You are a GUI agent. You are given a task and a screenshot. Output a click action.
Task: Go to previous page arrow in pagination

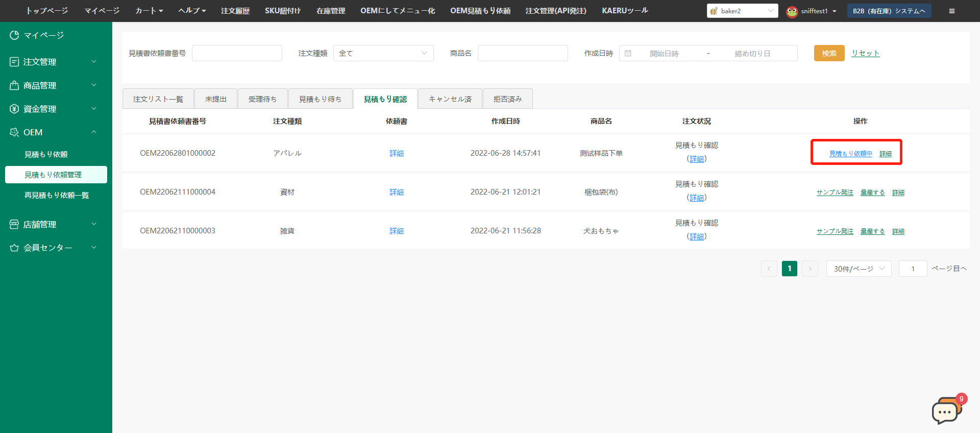[769, 269]
